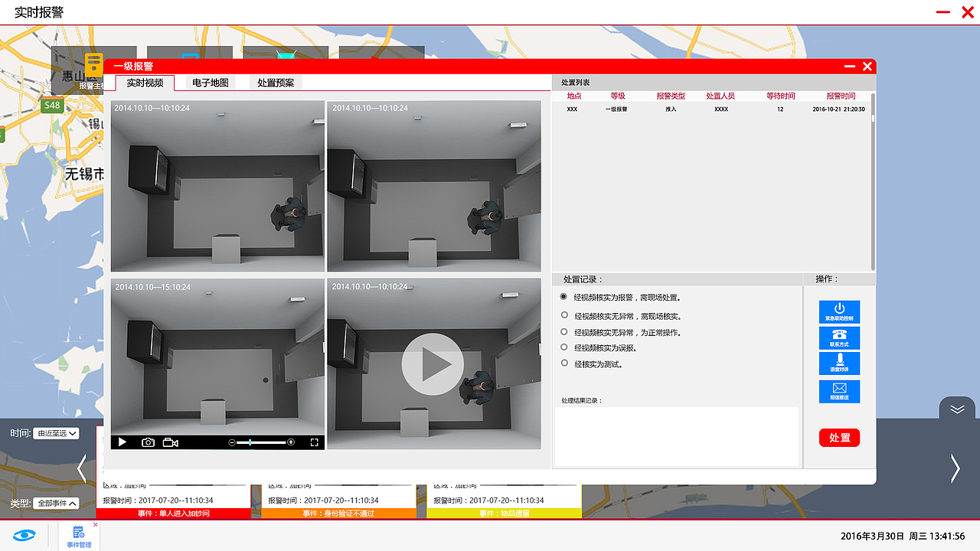Image resolution: width=980 pixels, height=551 pixels.
Task: Click the zoom-in plus icon in video controls
Action: [291, 442]
